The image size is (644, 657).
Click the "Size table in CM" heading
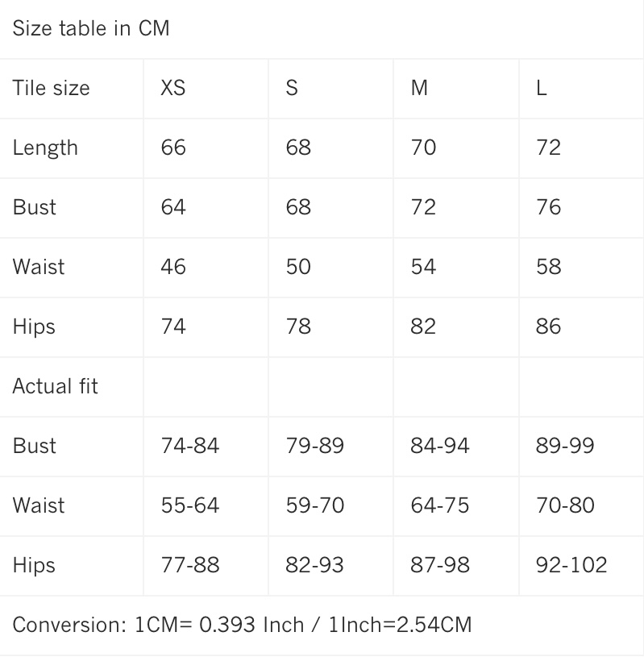(x=91, y=28)
